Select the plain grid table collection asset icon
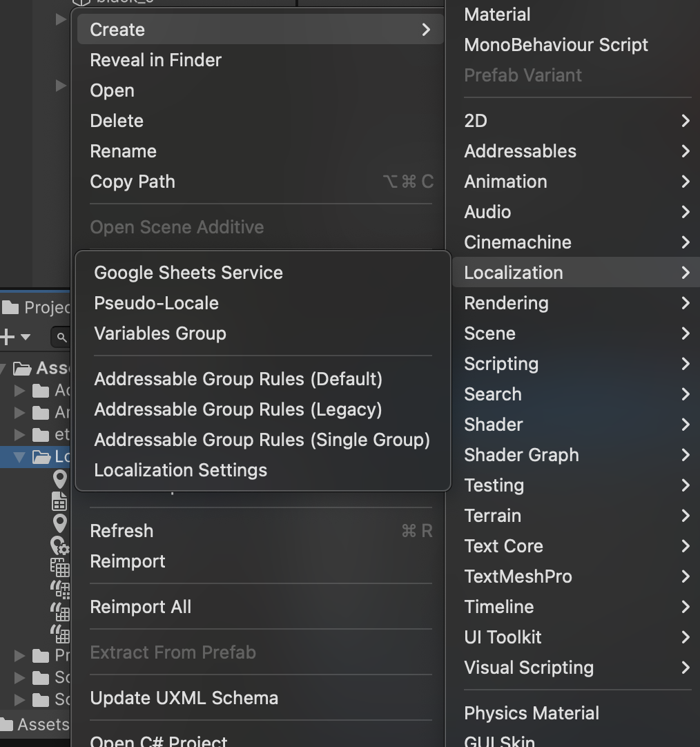The width and height of the screenshot is (700, 747). coord(60,567)
